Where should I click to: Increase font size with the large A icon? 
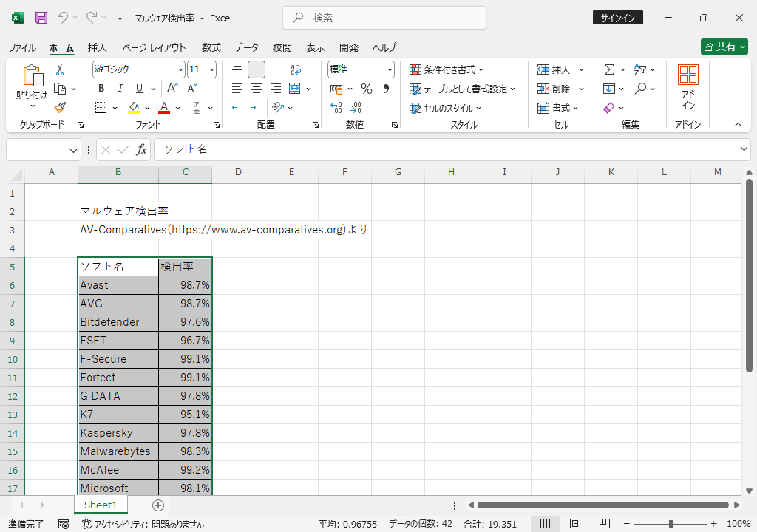click(172, 89)
